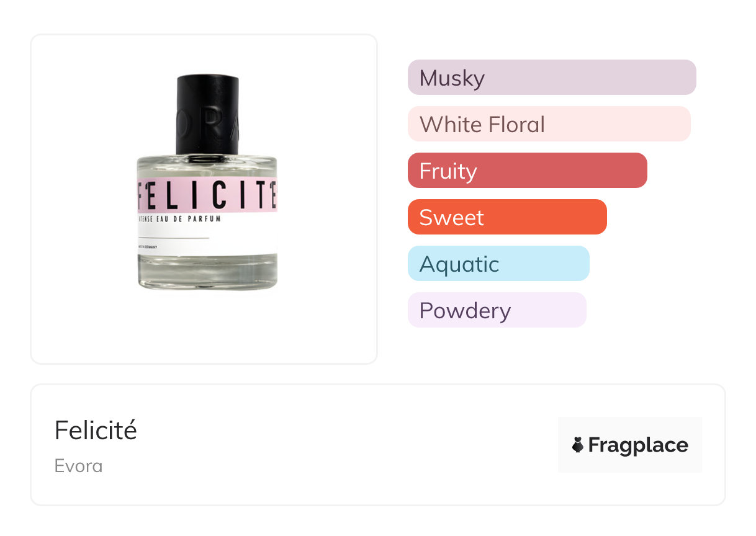Click the white label area on bottle
756x536 pixels.
207,237
